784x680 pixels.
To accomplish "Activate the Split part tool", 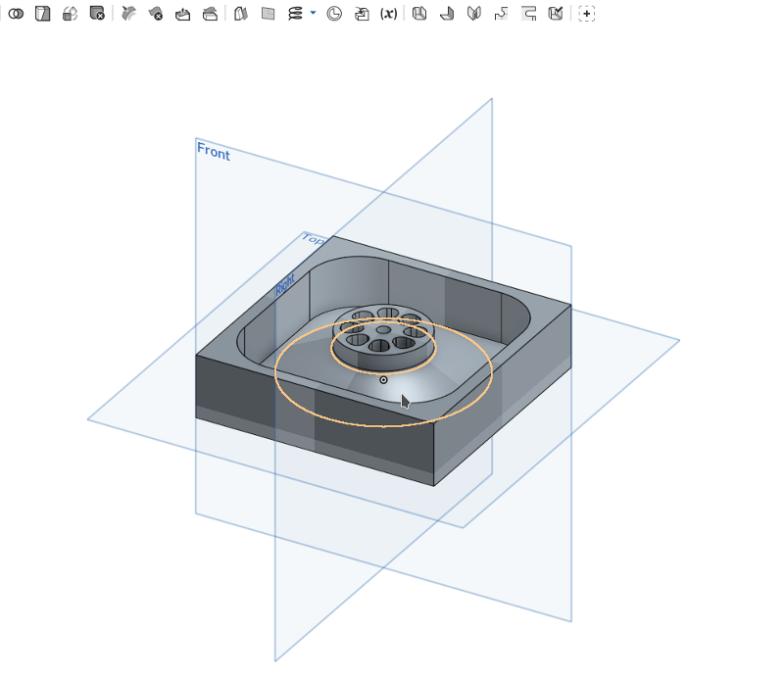I will [x=43, y=14].
